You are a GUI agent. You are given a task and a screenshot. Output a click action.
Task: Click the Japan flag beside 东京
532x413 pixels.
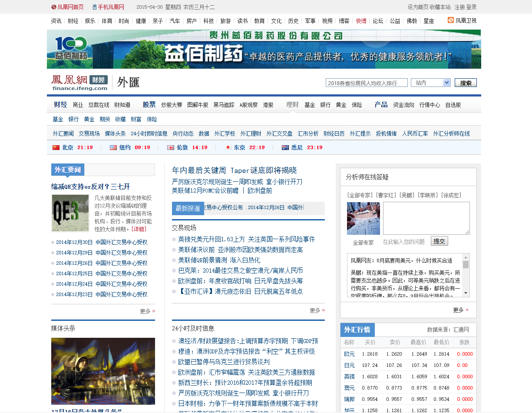[228, 147]
